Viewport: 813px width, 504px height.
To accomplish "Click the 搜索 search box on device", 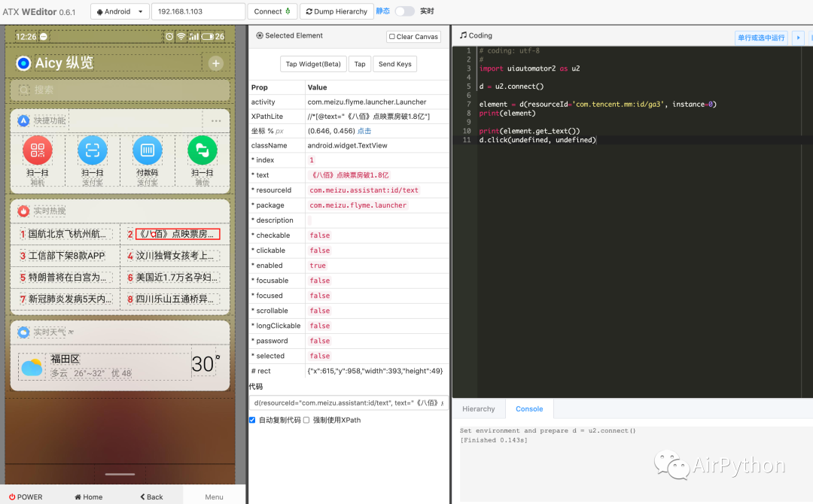I will 120,90.
